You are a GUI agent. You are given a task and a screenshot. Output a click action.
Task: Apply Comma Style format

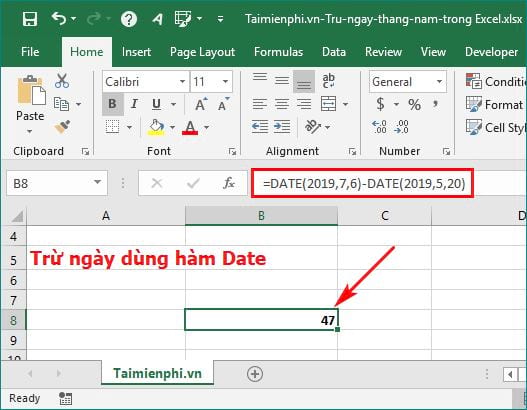pos(436,104)
